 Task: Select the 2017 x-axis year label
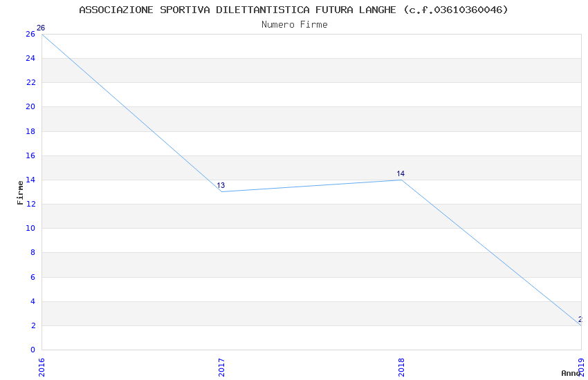point(221,366)
